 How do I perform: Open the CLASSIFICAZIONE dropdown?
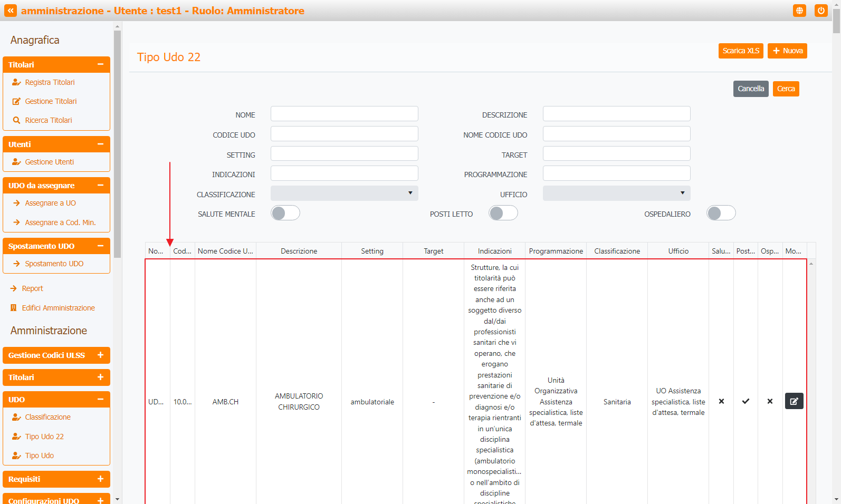tap(344, 193)
